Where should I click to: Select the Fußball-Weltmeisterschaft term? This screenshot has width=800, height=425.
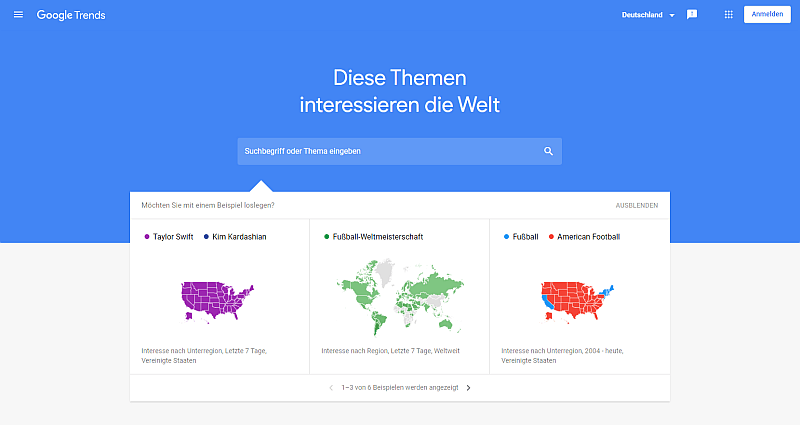[378, 237]
